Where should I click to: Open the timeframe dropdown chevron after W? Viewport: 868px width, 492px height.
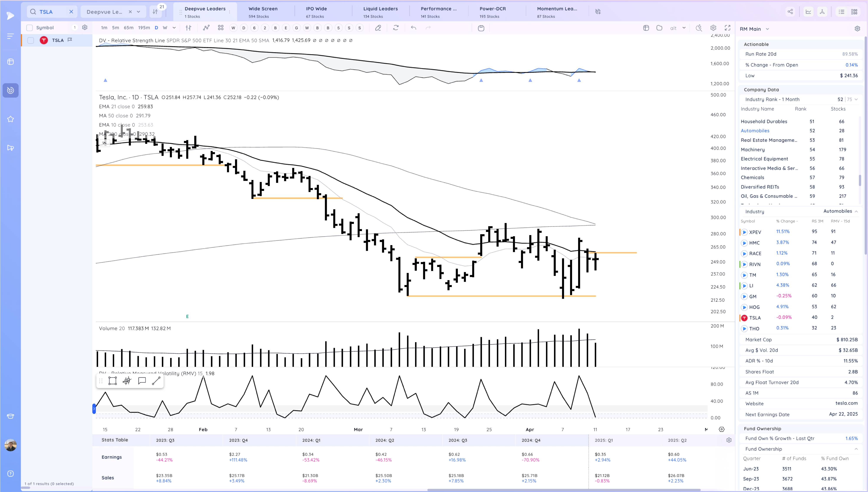point(174,28)
